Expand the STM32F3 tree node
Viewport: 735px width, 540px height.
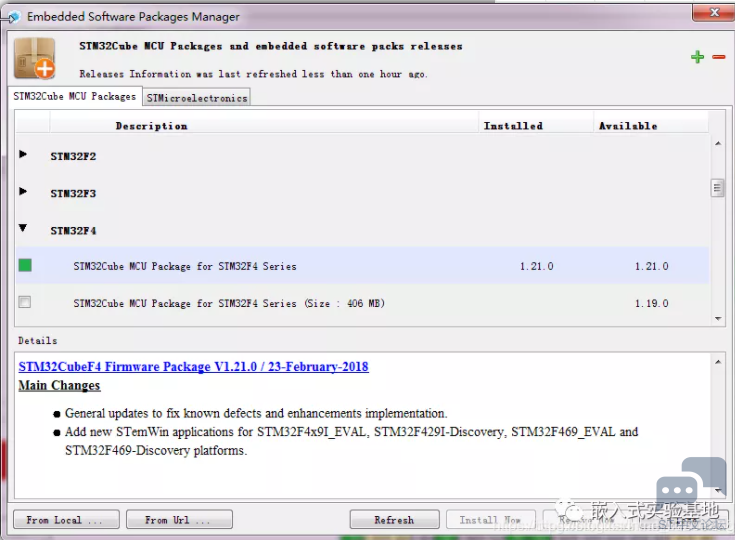click(x=23, y=191)
